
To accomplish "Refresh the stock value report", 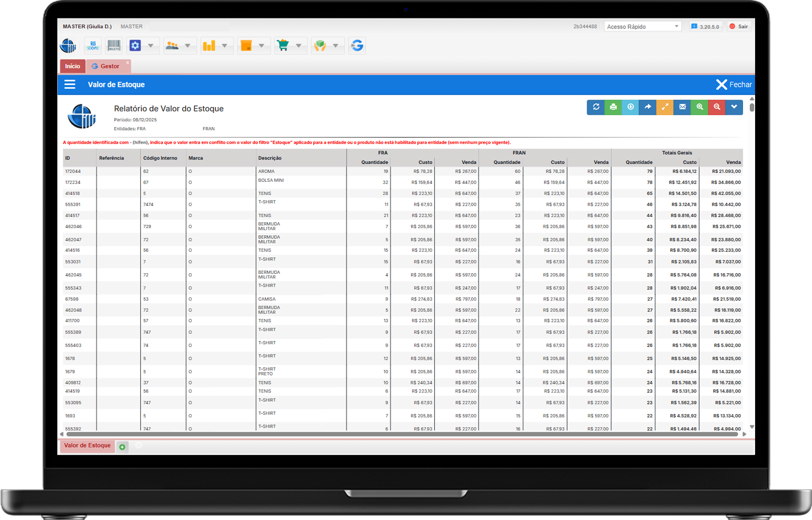I will 596,107.
